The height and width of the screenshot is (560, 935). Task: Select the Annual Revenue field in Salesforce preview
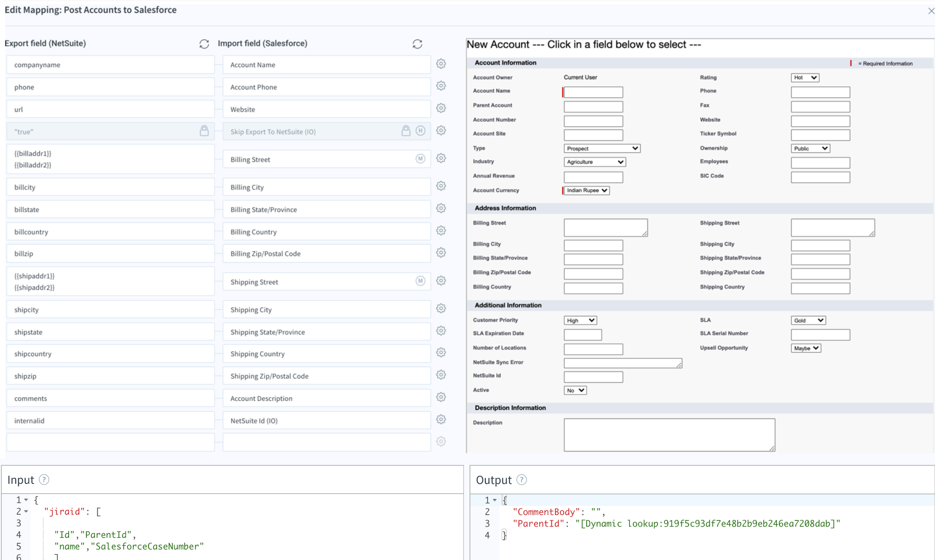coord(593,177)
